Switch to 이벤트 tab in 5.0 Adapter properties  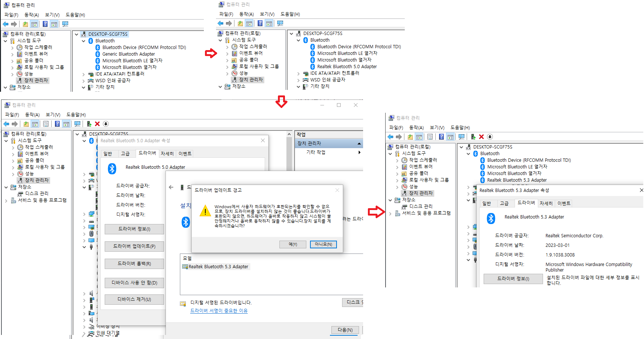[x=185, y=154]
